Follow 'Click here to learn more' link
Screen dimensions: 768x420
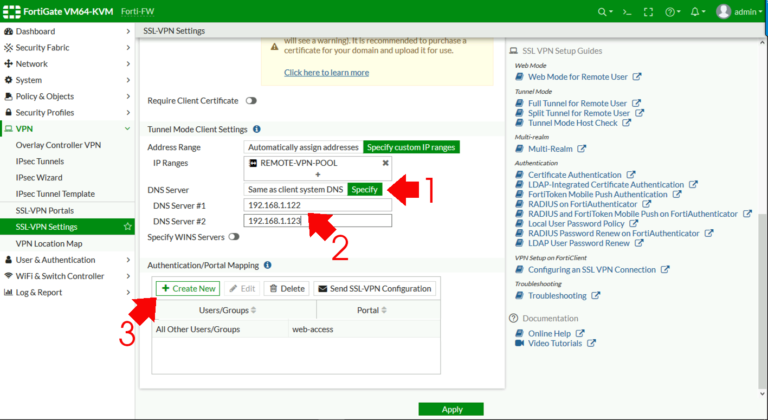pos(327,73)
